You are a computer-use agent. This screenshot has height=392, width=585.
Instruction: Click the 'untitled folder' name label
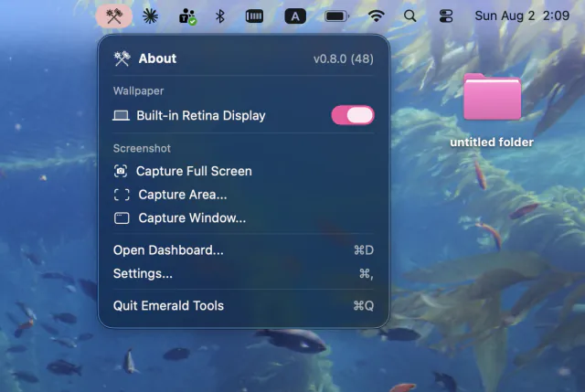492,143
